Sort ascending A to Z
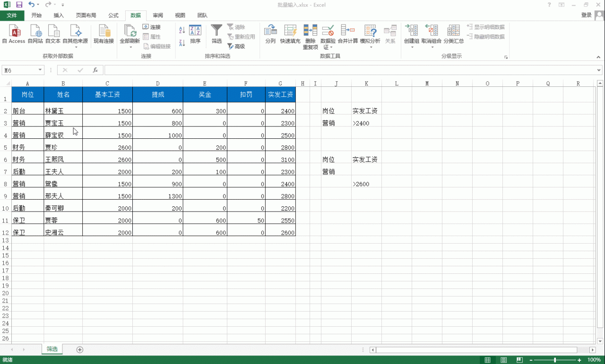 click(182, 30)
